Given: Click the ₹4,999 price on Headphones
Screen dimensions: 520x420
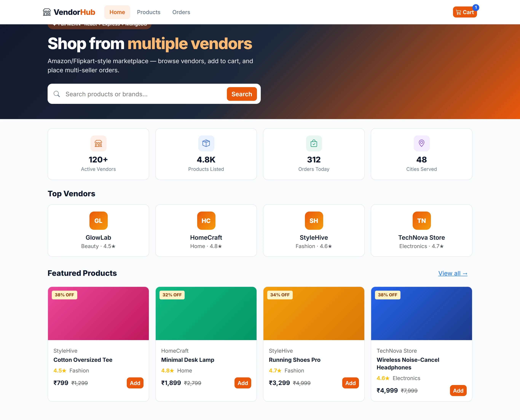Looking at the screenshot, I should point(387,391).
